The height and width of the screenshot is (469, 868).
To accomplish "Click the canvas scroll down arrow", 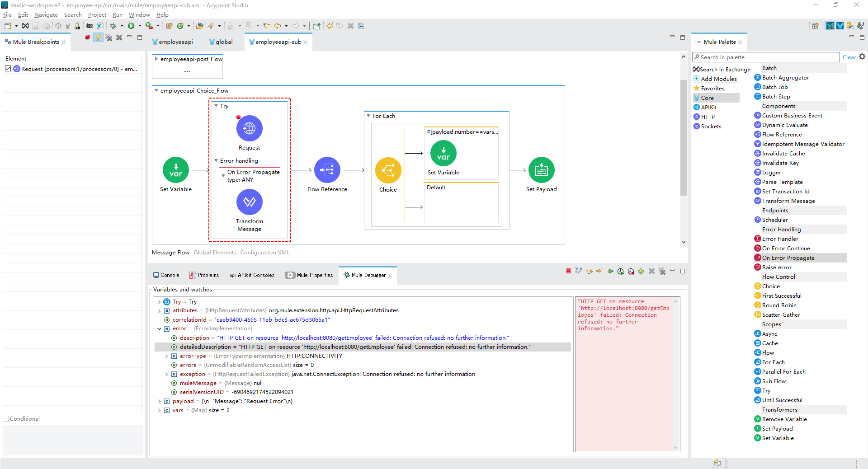I will point(684,242).
